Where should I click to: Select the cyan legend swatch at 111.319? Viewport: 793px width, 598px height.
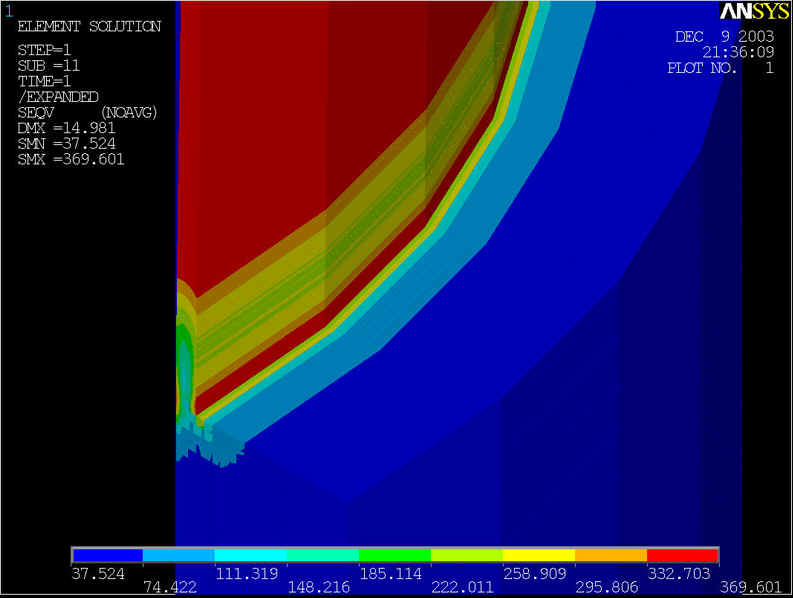[250, 555]
